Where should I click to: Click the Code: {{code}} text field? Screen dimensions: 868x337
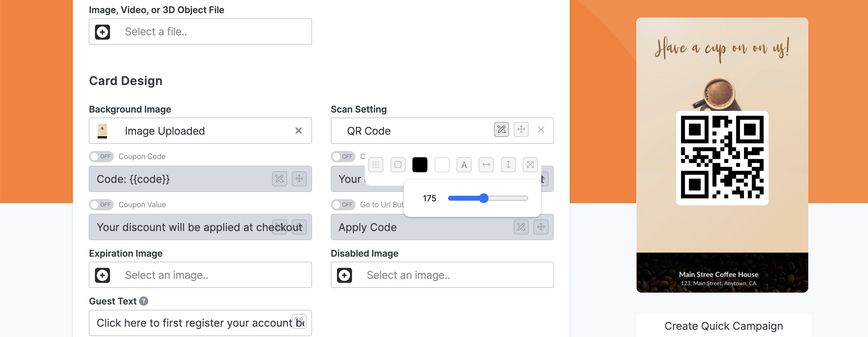pyautogui.click(x=200, y=179)
